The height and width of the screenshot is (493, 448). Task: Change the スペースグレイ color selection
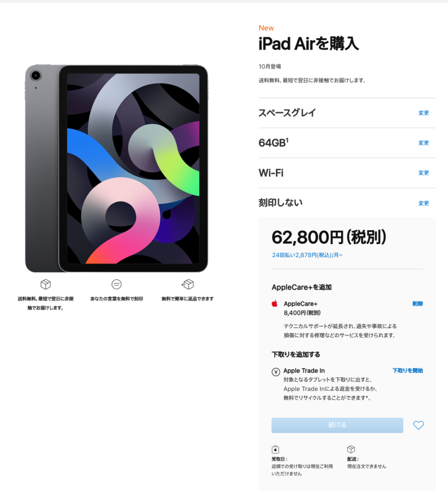[x=423, y=113]
